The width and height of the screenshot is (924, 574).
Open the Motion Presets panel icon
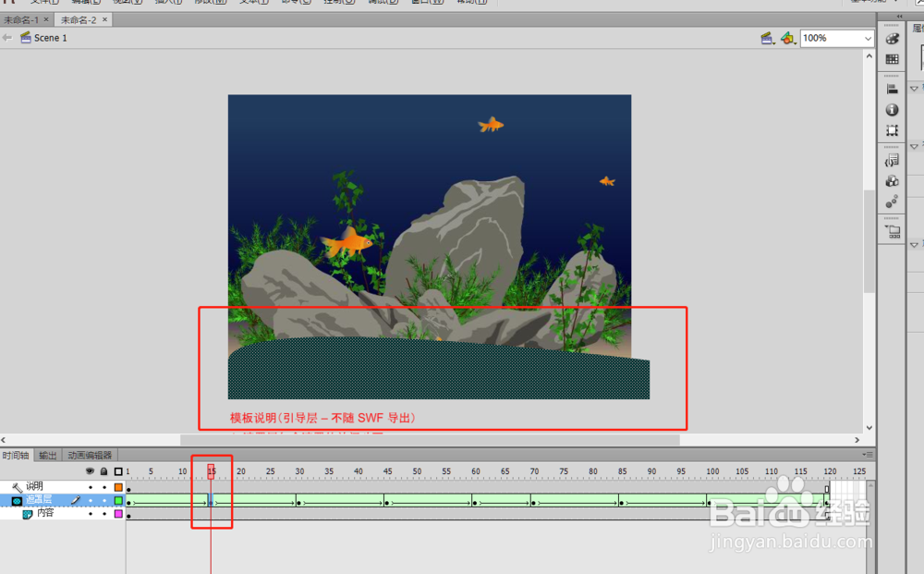tap(893, 202)
